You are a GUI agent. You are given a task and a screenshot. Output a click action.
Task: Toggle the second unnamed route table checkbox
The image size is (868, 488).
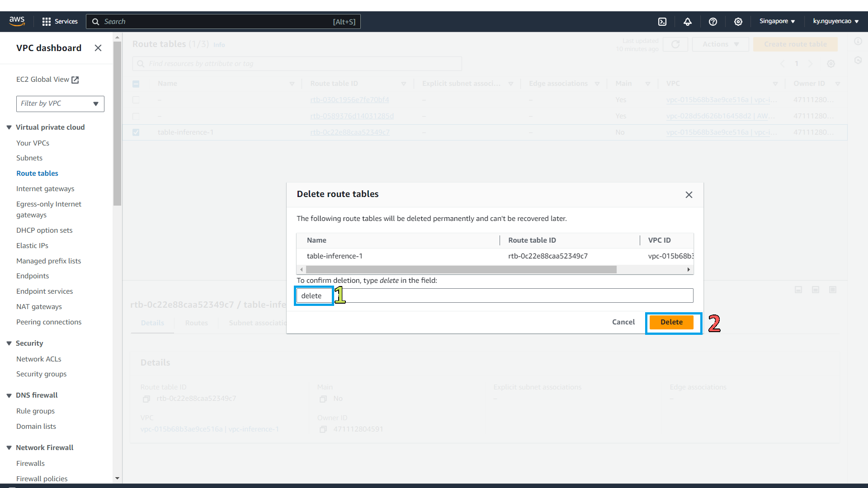[136, 116]
